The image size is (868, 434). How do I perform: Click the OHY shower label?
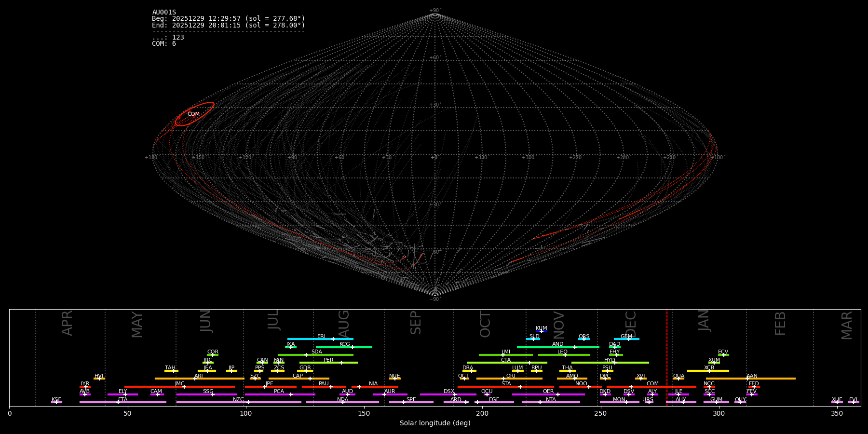pyautogui.click(x=740, y=399)
